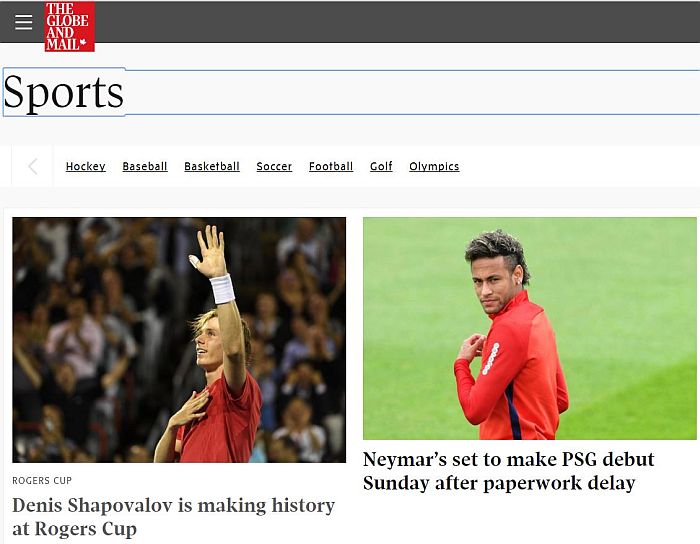Navigate to Football section

click(x=331, y=166)
